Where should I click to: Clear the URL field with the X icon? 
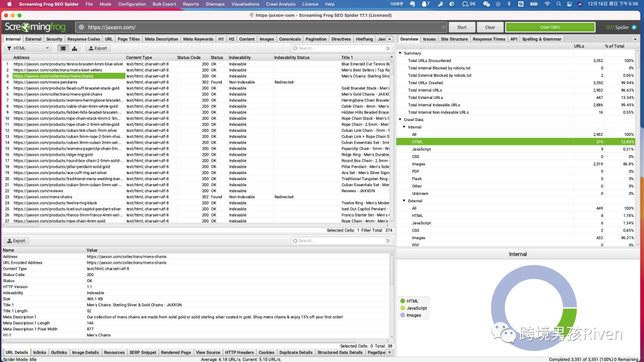[444, 27]
